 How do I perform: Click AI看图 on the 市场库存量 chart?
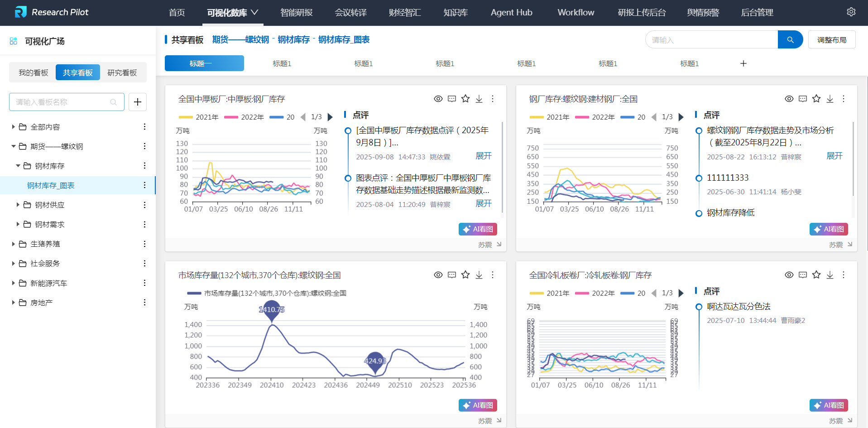(x=478, y=405)
